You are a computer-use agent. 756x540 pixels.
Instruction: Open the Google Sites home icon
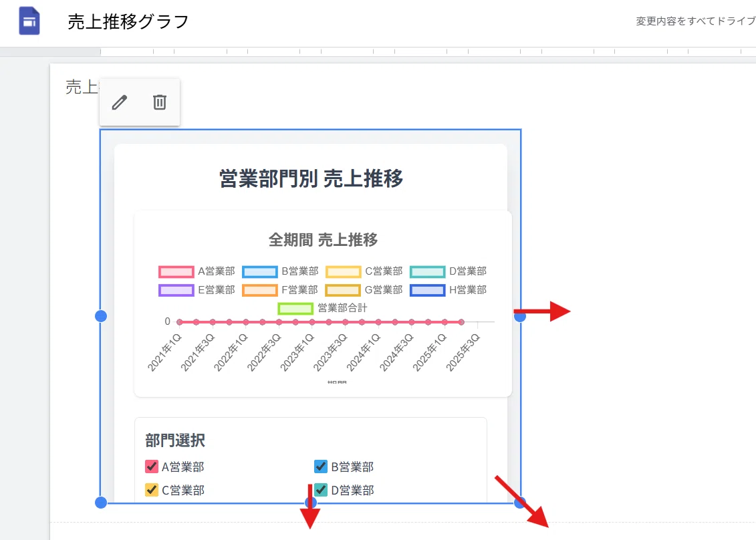tap(29, 21)
